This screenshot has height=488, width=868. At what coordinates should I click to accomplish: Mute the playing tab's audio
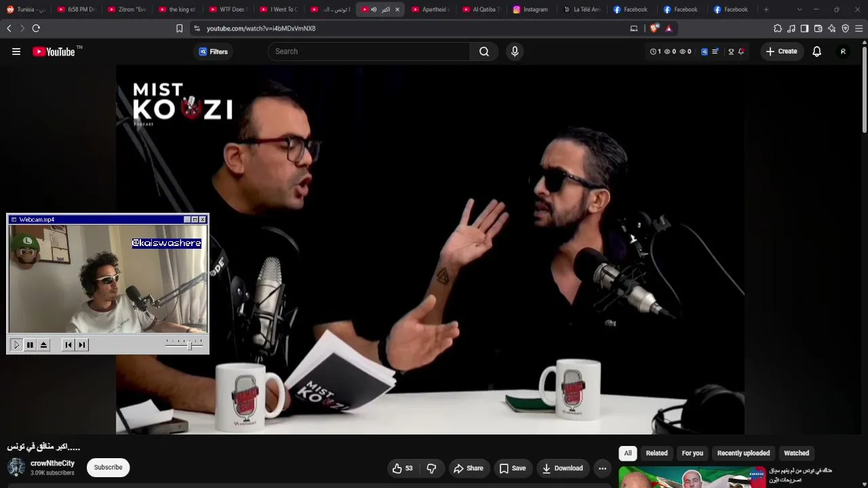pyautogui.click(x=374, y=9)
